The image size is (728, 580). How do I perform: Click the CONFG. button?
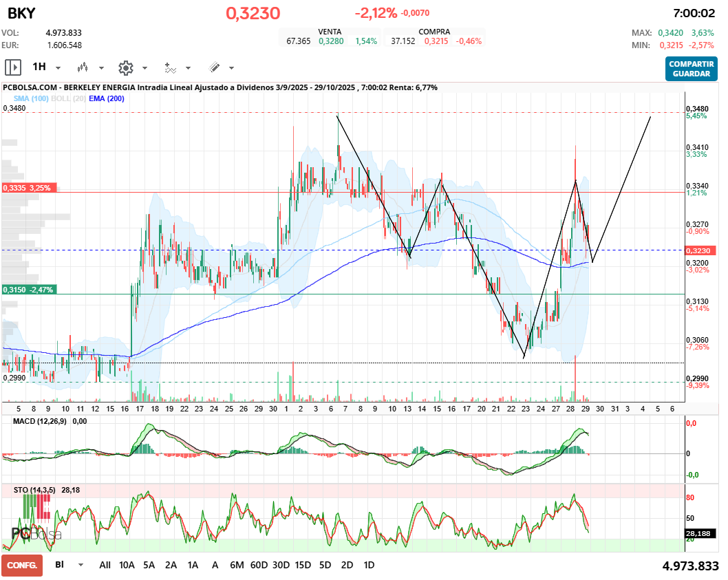click(x=22, y=565)
